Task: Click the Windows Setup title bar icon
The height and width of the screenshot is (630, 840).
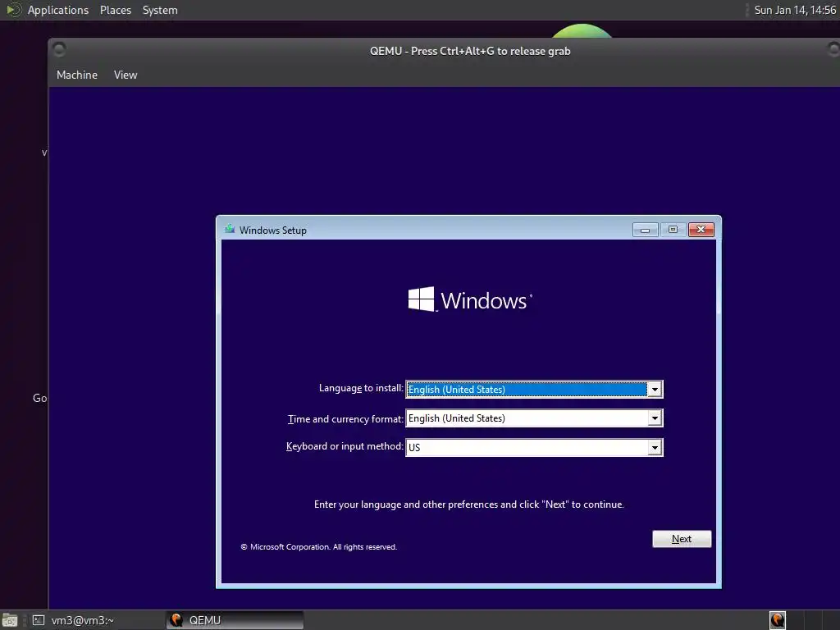Action: [x=230, y=230]
